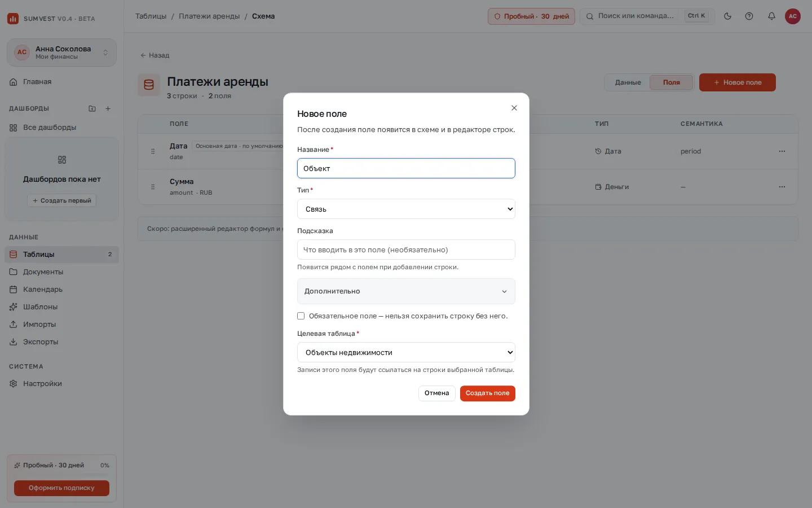This screenshot has width=812, height=508.
Task: Click Пробный 30 дней badge
Action: coord(531,16)
